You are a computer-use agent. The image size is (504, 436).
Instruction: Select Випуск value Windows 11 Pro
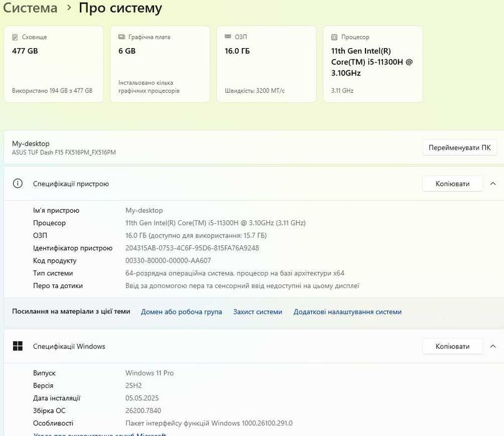150,373
